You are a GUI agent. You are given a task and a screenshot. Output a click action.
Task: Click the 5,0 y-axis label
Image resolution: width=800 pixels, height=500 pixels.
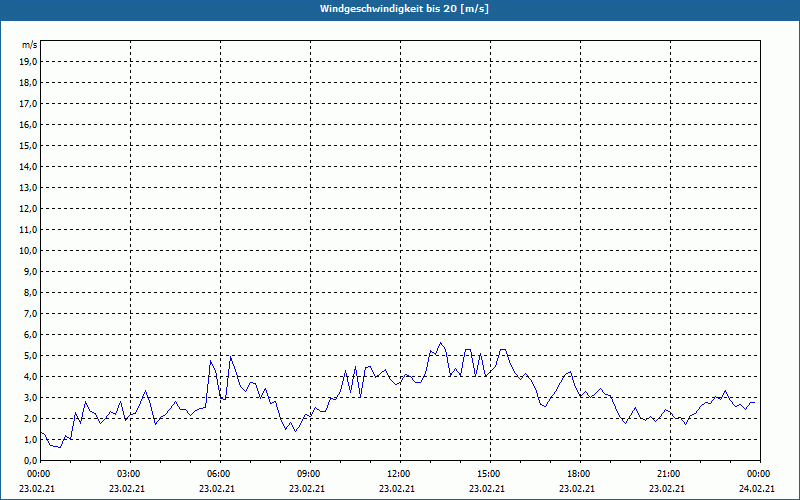(31, 356)
